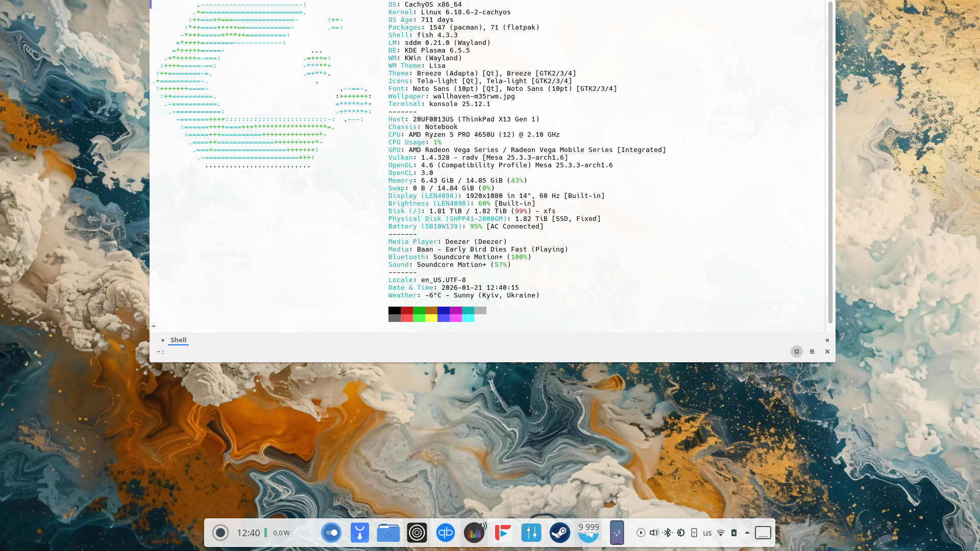The height and width of the screenshot is (551, 980).
Task: Open qBittorrent from the dock
Action: click(445, 533)
